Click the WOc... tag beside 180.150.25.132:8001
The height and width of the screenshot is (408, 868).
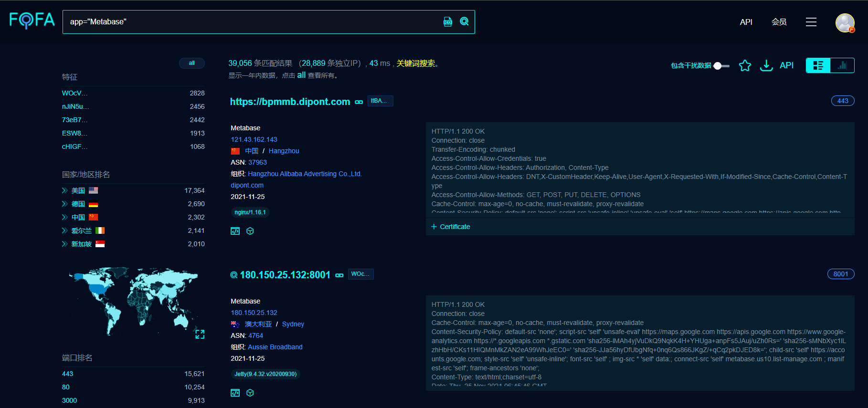[361, 274]
